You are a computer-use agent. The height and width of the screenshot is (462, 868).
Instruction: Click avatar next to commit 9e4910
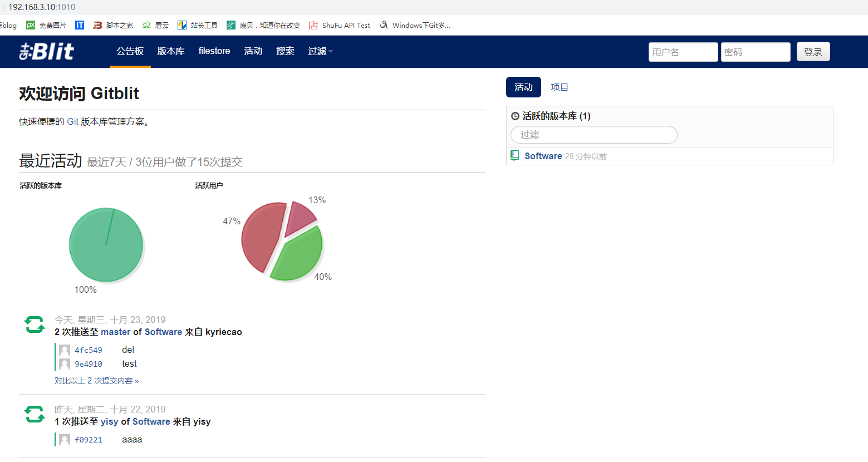point(65,364)
